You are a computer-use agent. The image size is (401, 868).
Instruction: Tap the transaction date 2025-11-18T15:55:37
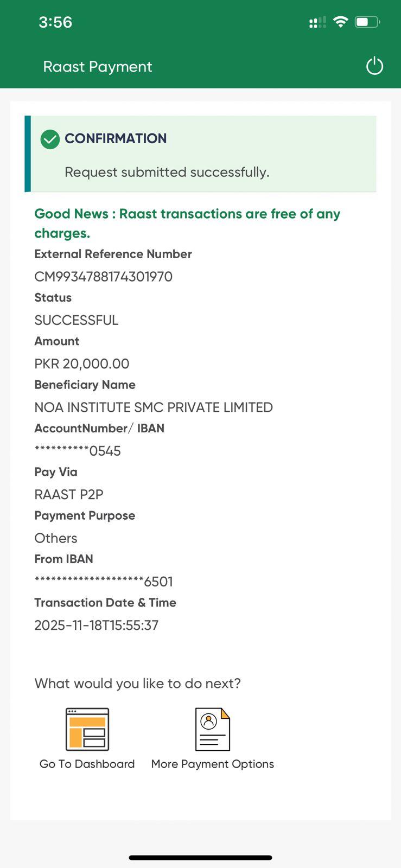97,625
